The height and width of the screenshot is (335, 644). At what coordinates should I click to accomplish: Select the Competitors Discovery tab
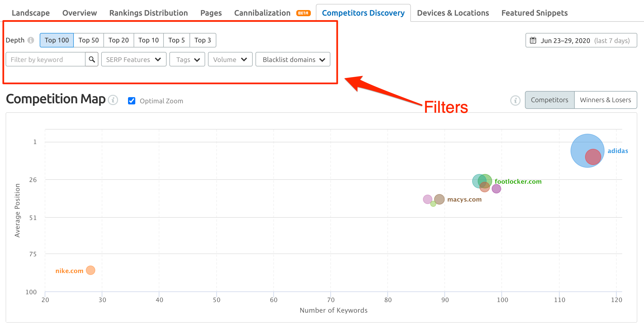(x=363, y=13)
